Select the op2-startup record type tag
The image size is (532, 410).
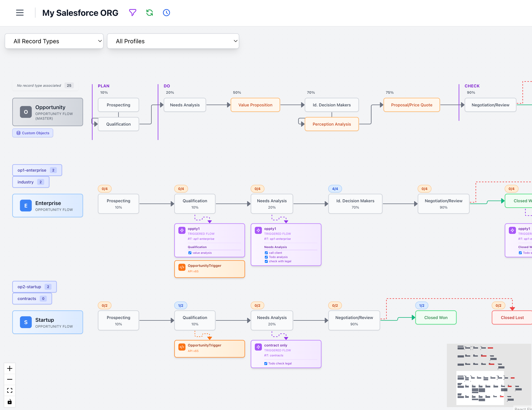(x=34, y=287)
